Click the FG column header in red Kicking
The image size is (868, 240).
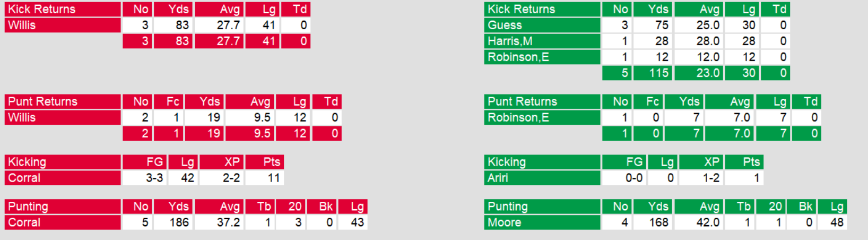point(145,162)
